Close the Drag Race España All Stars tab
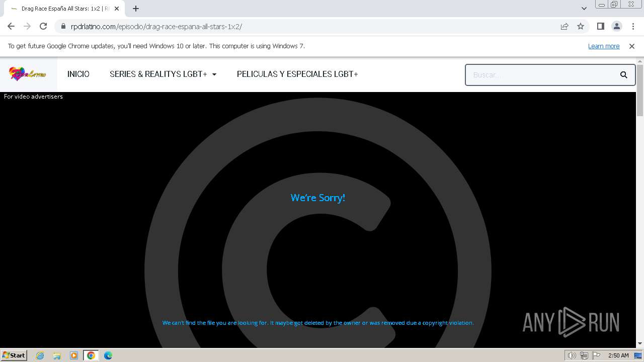The height and width of the screenshot is (362, 644). coord(117,9)
